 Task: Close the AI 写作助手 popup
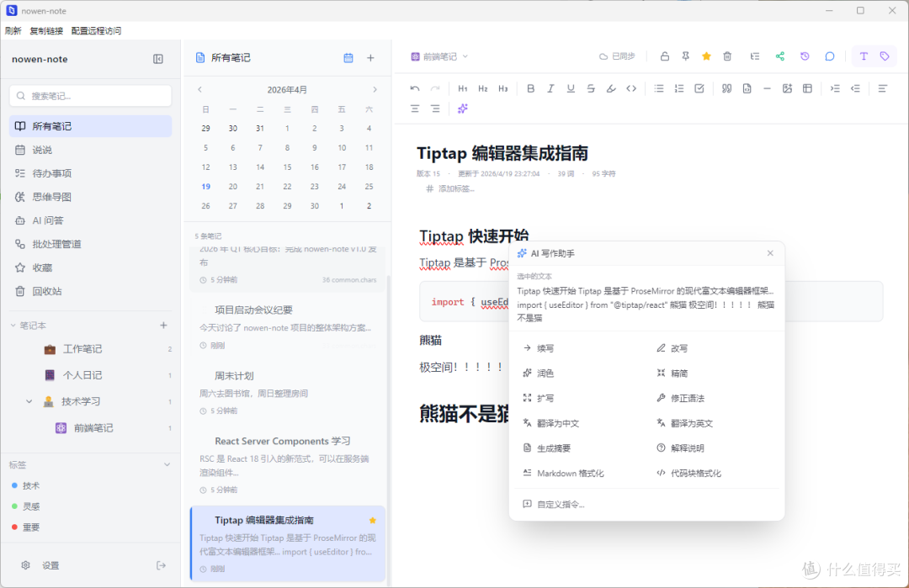770,253
